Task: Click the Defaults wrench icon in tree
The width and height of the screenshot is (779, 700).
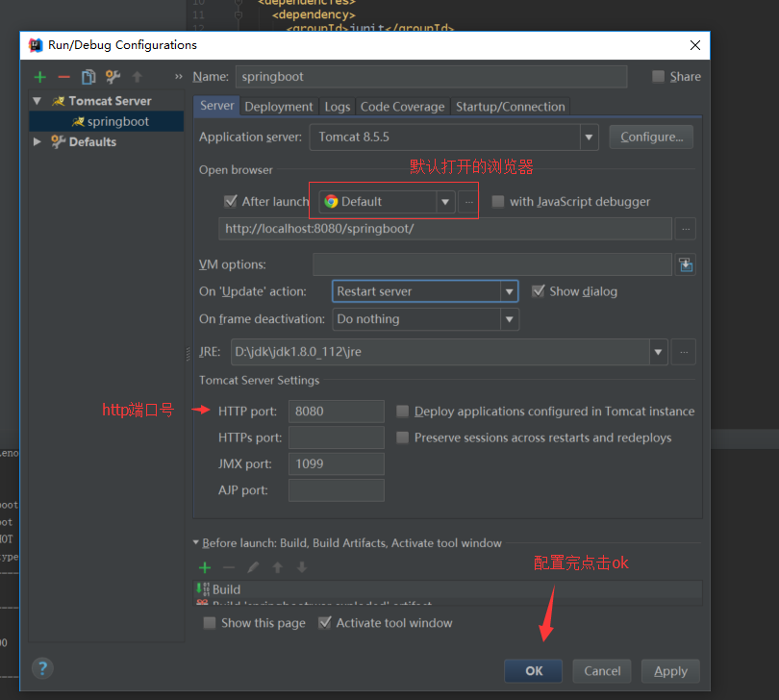Action: click(x=58, y=142)
